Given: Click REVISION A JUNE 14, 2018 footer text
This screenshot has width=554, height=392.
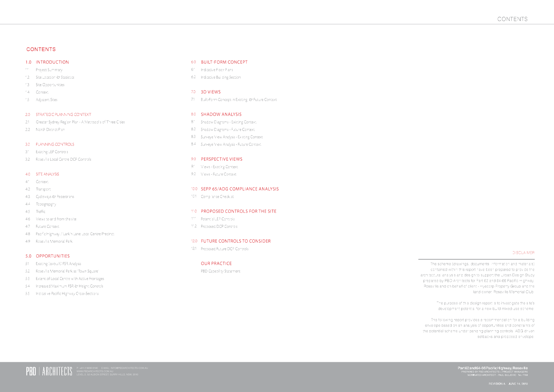Looking at the screenshot, I should click(x=508, y=384).
